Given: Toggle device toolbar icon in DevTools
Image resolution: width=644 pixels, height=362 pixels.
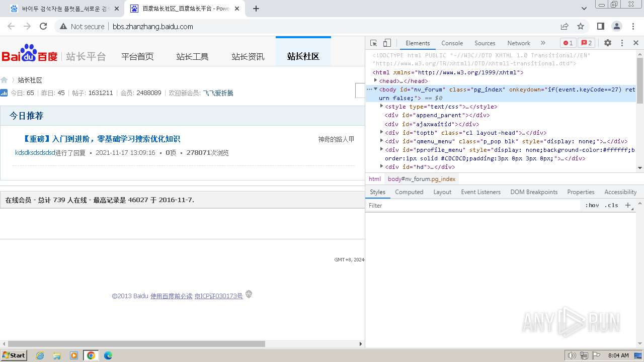Looking at the screenshot, I should (387, 43).
